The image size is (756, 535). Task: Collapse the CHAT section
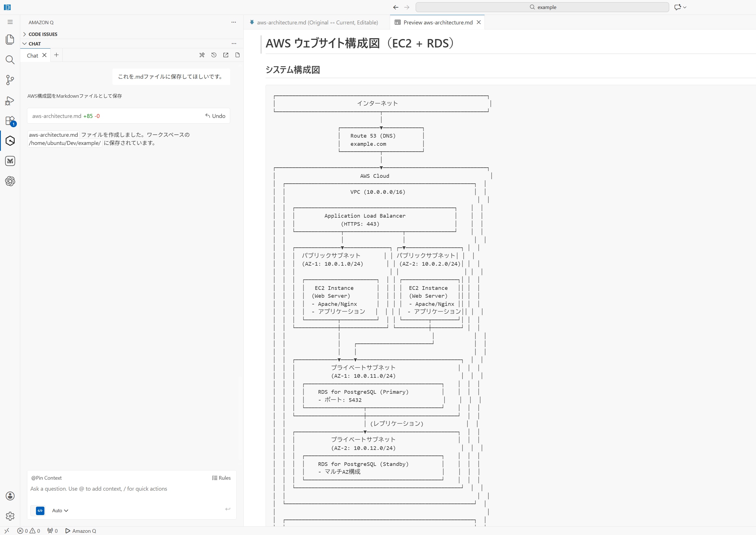coord(34,44)
